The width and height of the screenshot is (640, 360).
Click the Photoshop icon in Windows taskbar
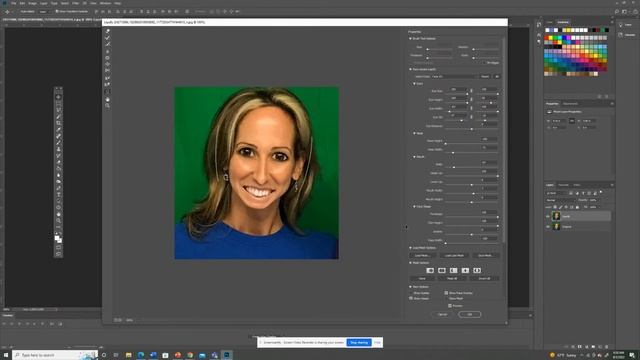tap(227, 355)
